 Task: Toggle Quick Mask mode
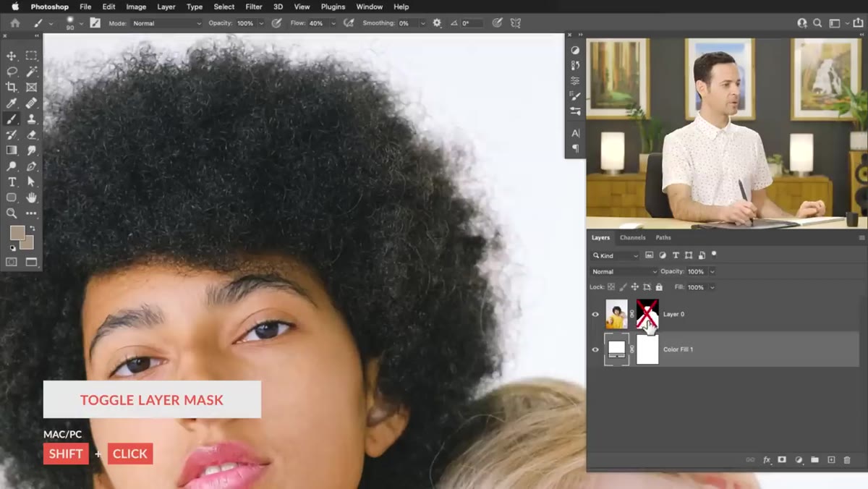[x=12, y=262]
